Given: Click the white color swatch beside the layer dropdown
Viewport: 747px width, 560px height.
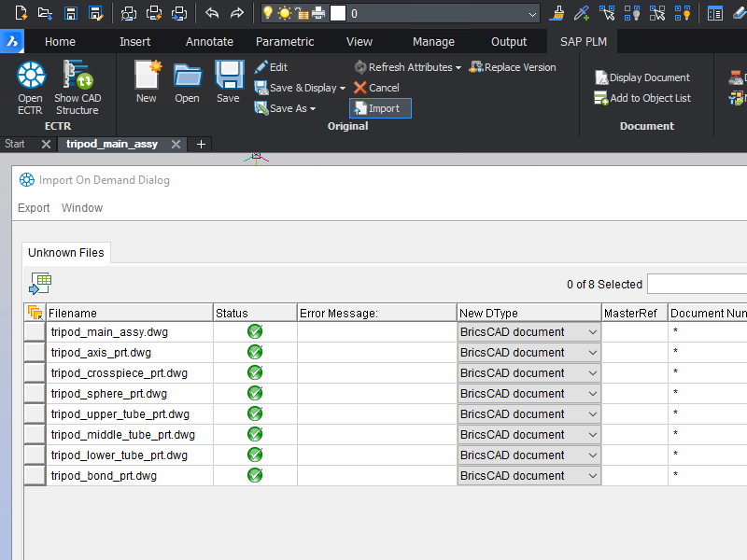Looking at the screenshot, I should point(338,13).
